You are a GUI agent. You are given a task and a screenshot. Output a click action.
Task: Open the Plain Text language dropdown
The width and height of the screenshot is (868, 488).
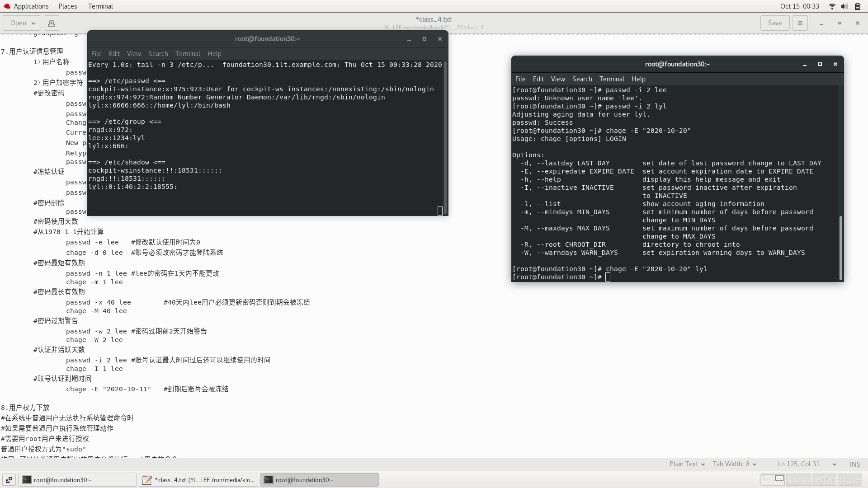pyautogui.click(x=687, y=464)
